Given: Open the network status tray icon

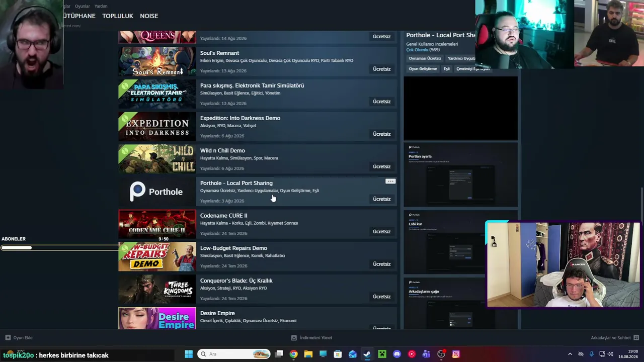Looking at the screenshot, I should (x=602, y=354).
